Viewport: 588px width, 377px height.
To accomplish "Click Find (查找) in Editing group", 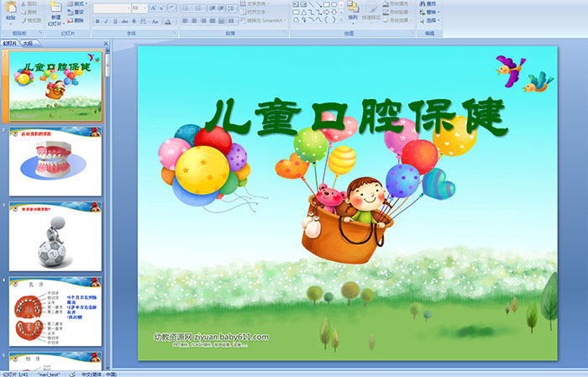I will [428, 3].
